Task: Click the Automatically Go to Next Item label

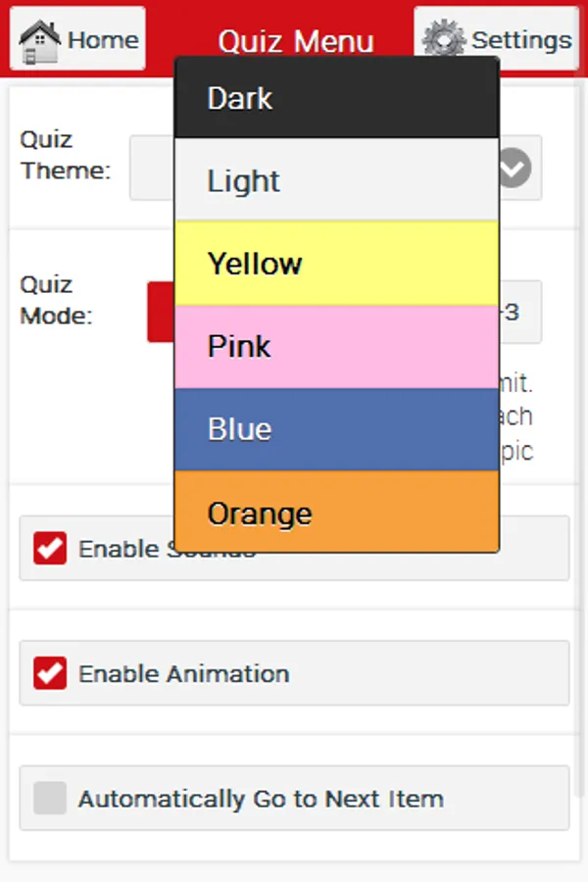Action: [261, 799]
